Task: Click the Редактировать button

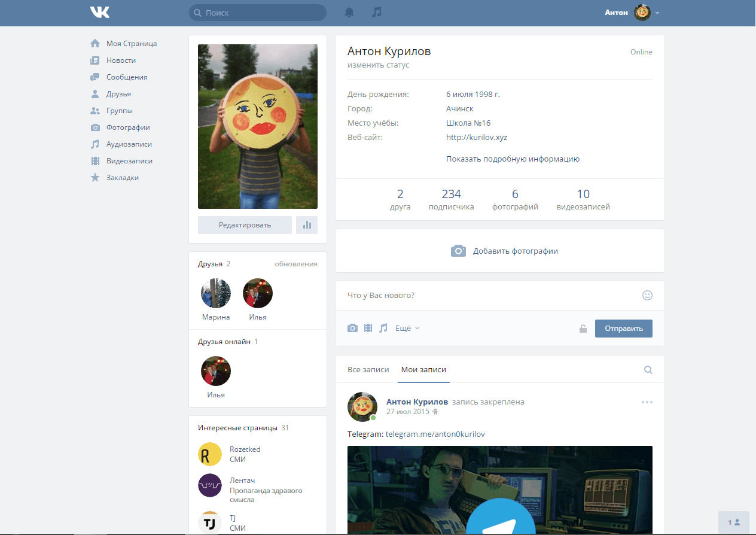Action: coord(245,225)
